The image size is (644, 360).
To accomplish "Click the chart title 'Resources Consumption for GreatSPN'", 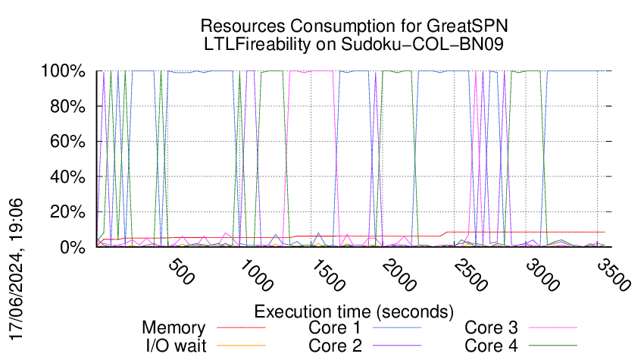I will (x=354, y=27).
